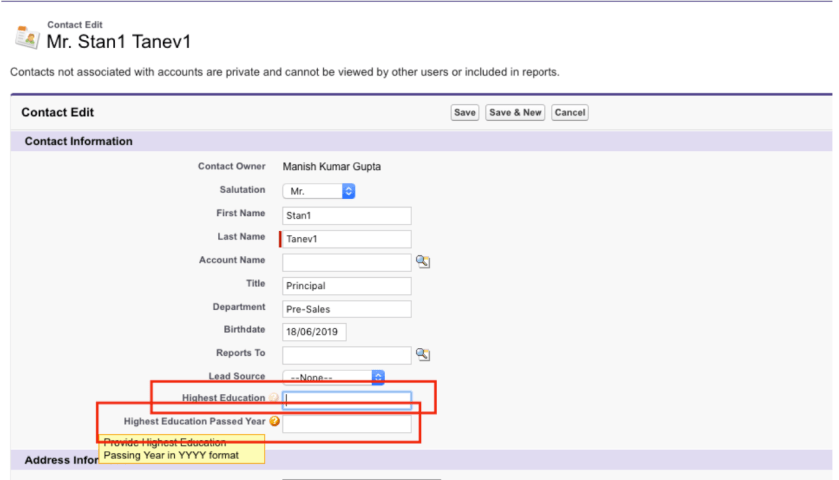The image size is (839, 480).
Task: Open the Account Name lookup icon
Action: (423, 262)
